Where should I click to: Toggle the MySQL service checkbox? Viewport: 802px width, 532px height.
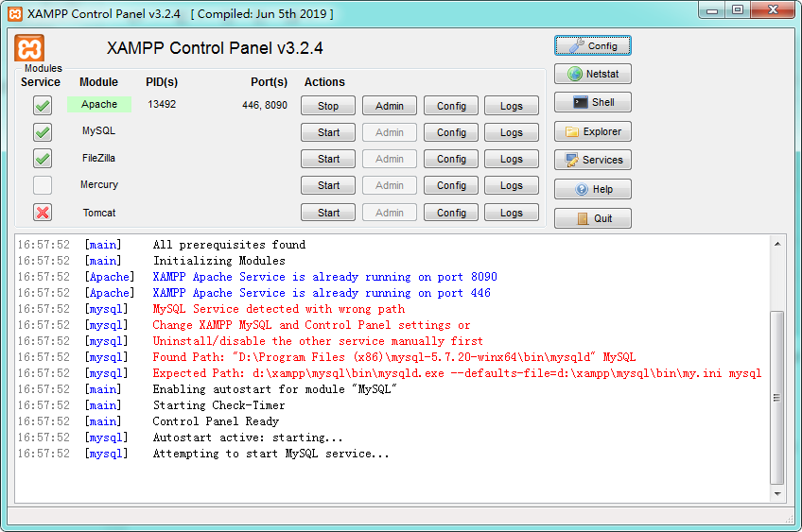coord(43,132)
